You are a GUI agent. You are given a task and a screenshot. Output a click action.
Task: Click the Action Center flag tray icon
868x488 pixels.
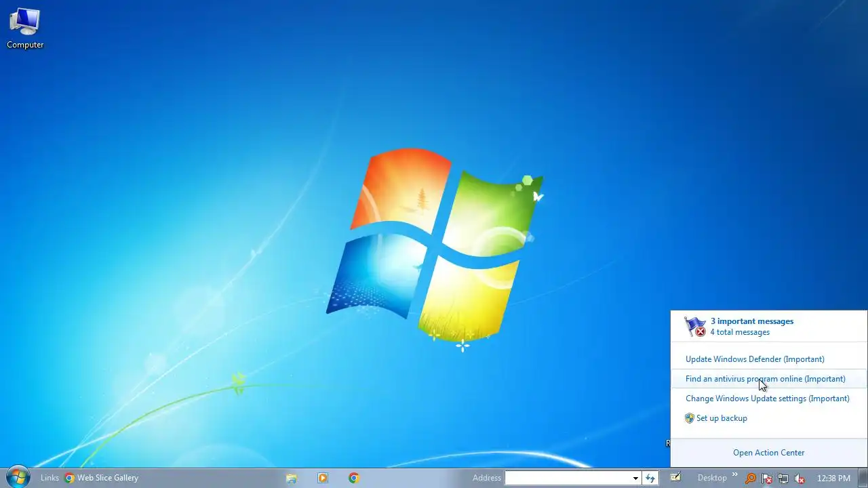click(767, 479)
